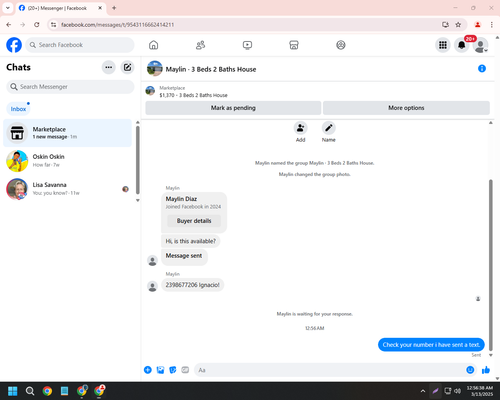
Task: Open the Oskin Oskin conversation
Action: (x=68, y=161)
